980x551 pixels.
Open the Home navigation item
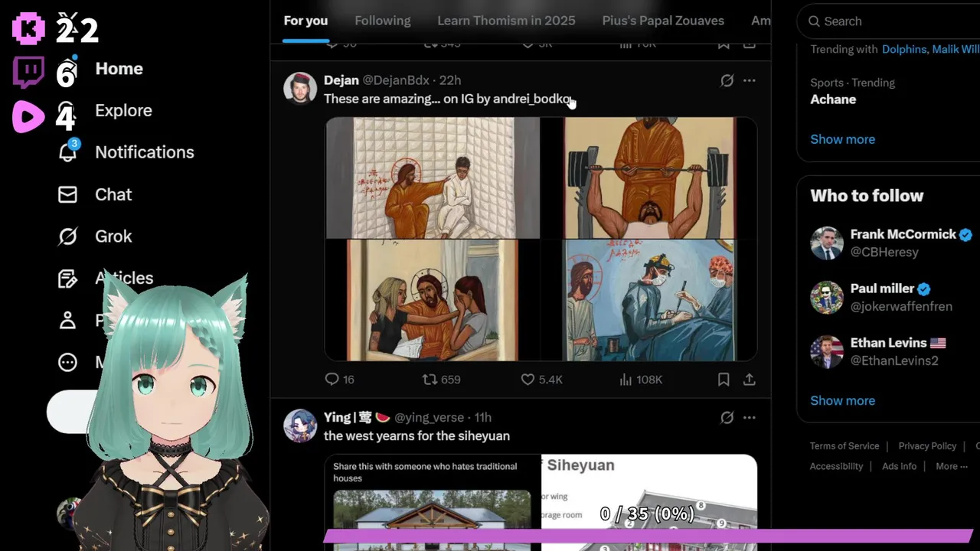(119, 69)
